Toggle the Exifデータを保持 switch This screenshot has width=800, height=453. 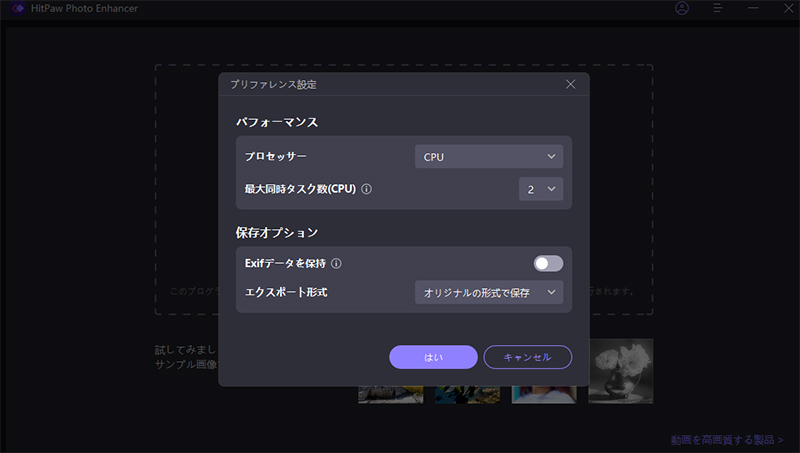[x=548, y=263]
